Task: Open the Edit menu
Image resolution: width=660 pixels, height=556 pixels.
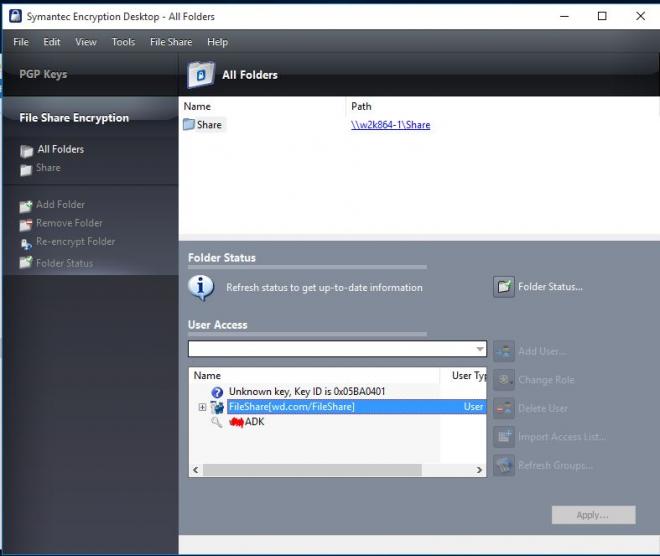Action: (x=52, y=42)
